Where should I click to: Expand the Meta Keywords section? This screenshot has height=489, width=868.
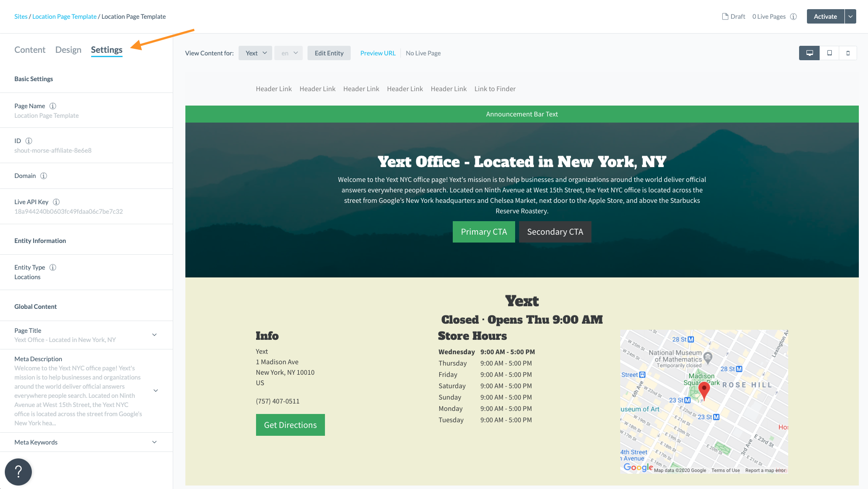tap(154, 442)
